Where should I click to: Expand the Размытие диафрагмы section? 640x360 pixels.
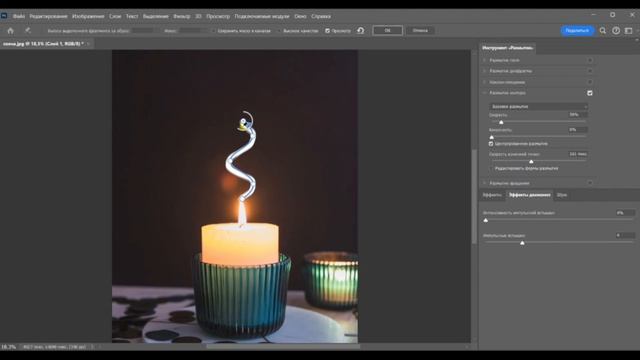(484, 71)
